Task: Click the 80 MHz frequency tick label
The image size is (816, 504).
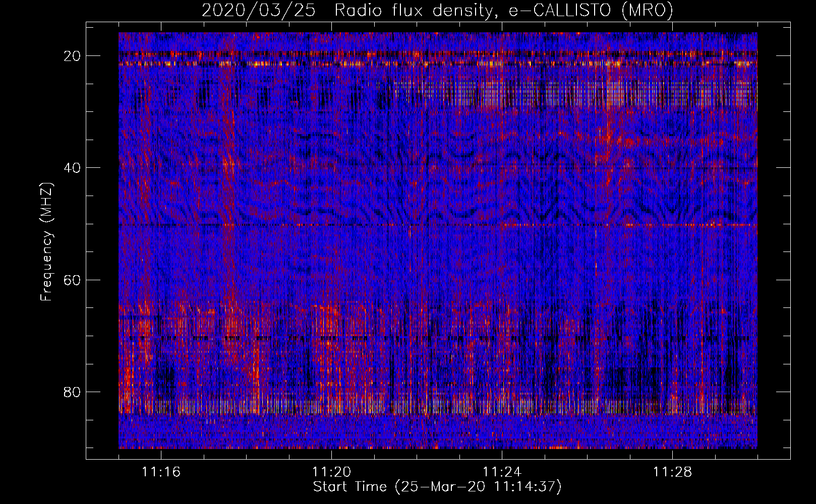Action: pos(73,392)
